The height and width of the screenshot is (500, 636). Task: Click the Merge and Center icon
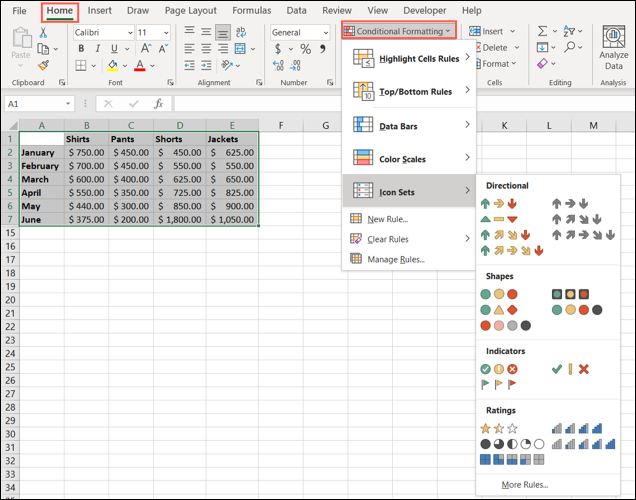point(240,49)
